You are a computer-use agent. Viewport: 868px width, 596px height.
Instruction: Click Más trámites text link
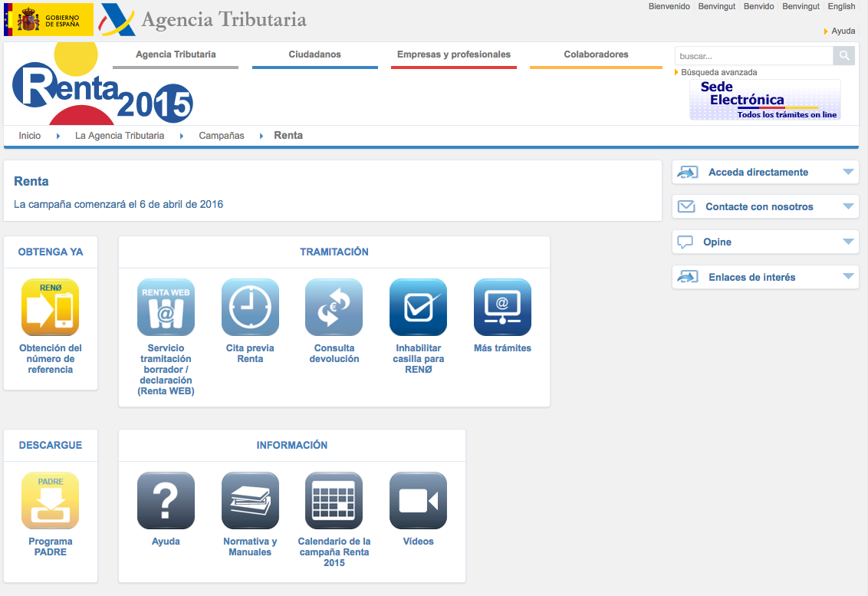tap(503, 348)
